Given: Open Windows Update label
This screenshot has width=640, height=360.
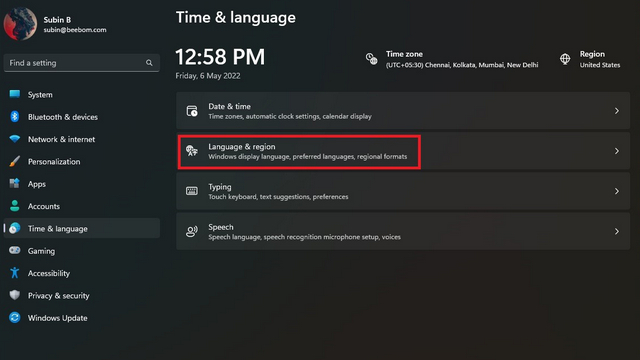Looking at the screenshot, I should pyautogui.click(x=58, y=318).
